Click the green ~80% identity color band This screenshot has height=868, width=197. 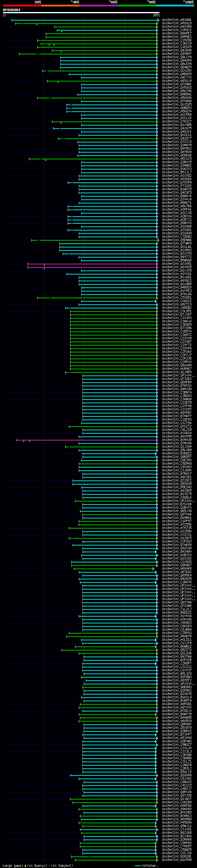pyautogui.click(x=137, y=6)
